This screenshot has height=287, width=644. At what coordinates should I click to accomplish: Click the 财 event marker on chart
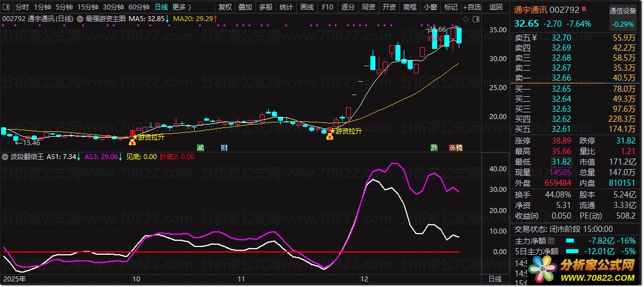pyautogui.click(x=224, y=148)
